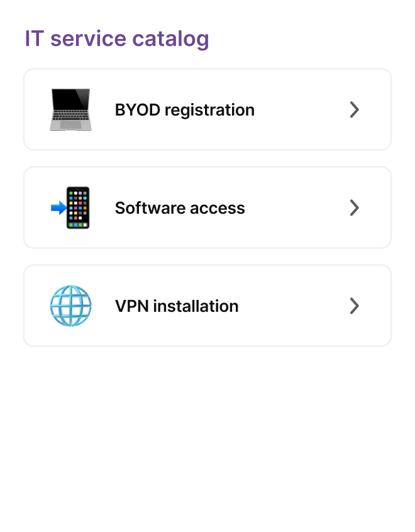Click the chevron beside VPN installation
Screen dimensions: 415x532
point(354,306)
